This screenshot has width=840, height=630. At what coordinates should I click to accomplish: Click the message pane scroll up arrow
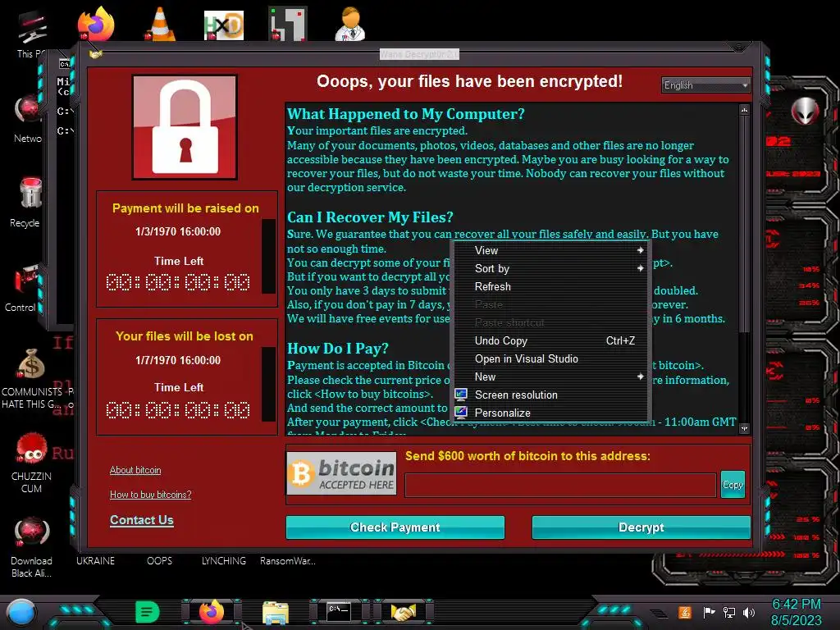744,110
